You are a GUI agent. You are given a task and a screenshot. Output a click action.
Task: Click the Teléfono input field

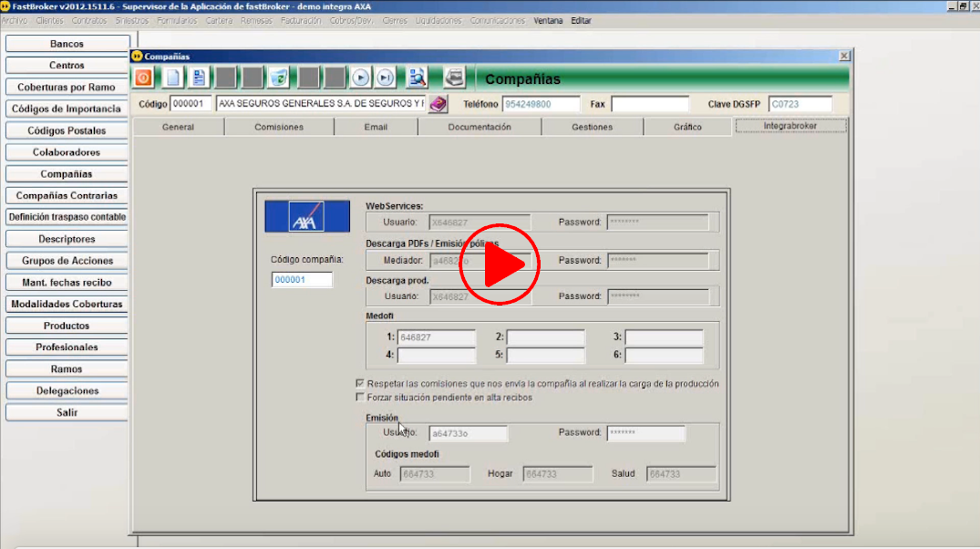pyautogui.click(x=542, y=104)
